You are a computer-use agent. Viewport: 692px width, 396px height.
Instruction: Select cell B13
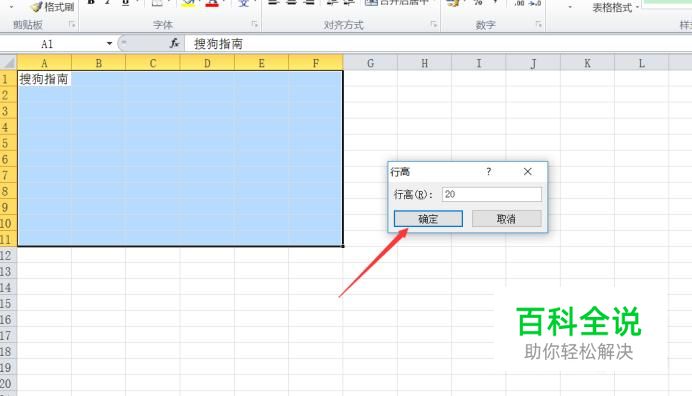[x=98, y=272]
